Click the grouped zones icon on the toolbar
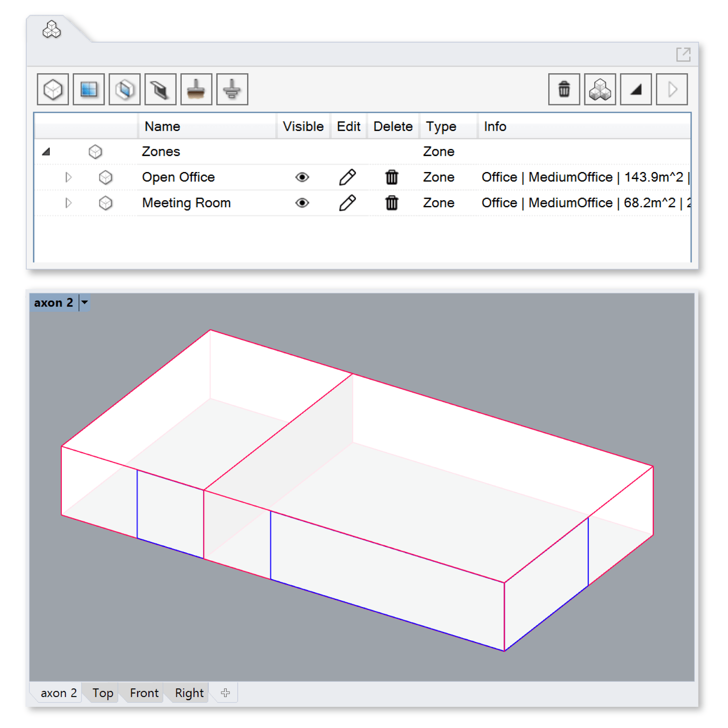The image size is (728, 728). pyautogui.click(x=600, y=89)
